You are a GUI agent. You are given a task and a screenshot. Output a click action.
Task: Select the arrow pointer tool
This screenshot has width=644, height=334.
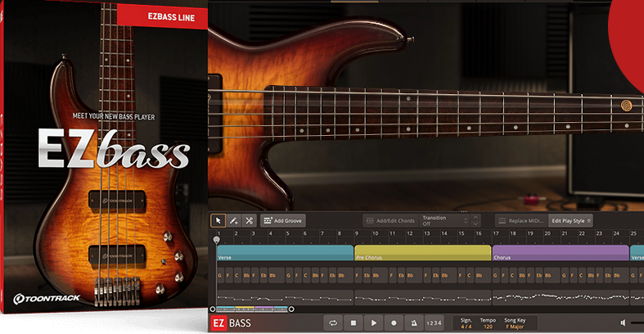click(x=218, y=220)
